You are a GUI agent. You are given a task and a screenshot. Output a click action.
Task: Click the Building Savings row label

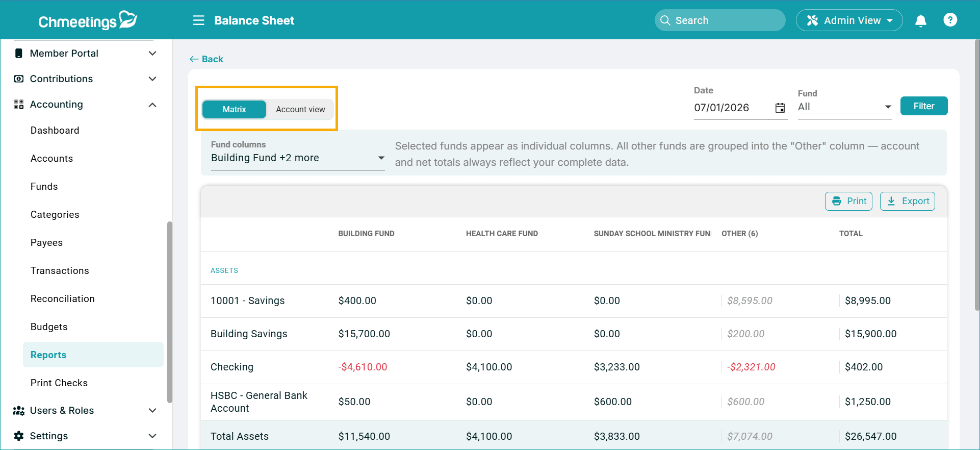pos(249,334)
